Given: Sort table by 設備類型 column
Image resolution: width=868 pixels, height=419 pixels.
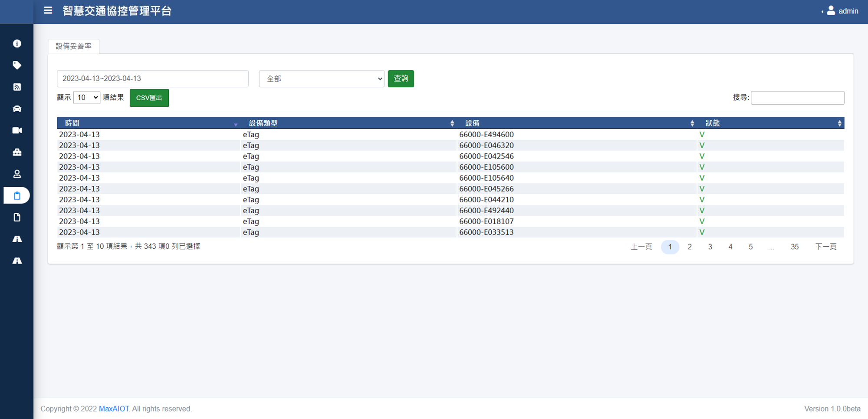Looking at the screenshot, I should [349, 123].
